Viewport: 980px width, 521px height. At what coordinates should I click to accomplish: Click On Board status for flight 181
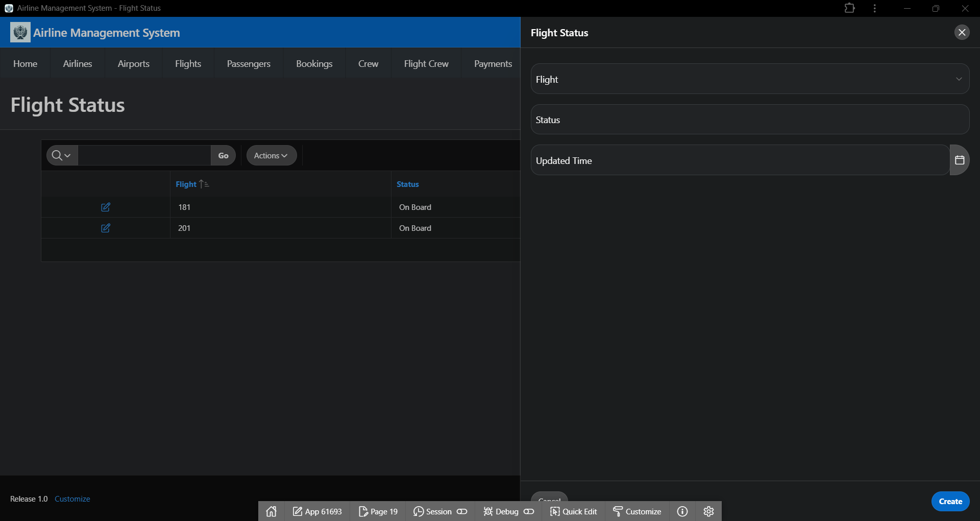pos(415,207)
